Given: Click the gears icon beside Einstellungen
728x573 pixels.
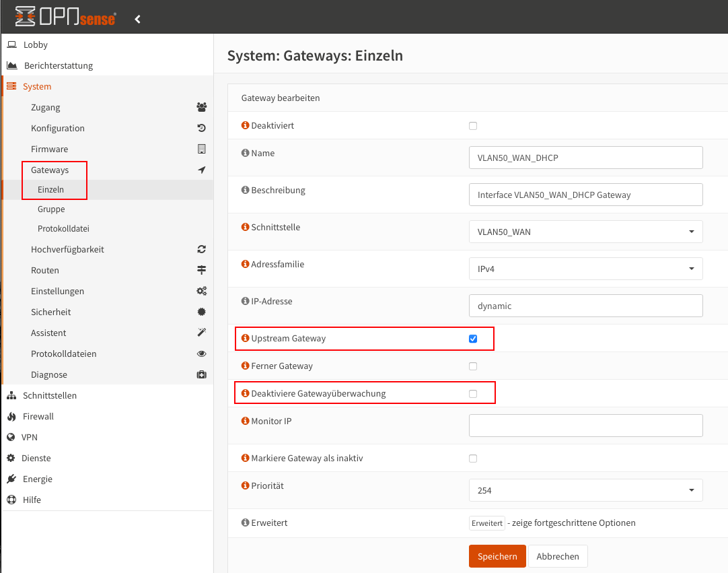Looking at the screenshot, I should pyautogui.click(x=201, y=291).
